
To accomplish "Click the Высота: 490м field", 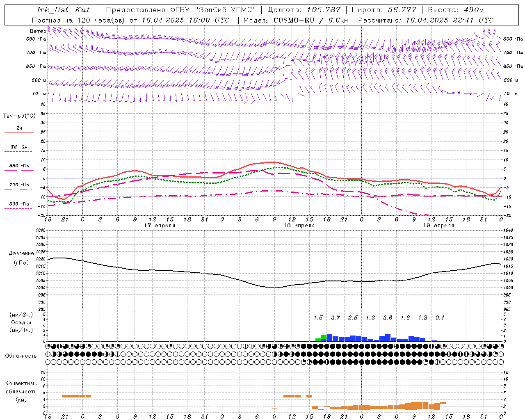I will 456,10.
